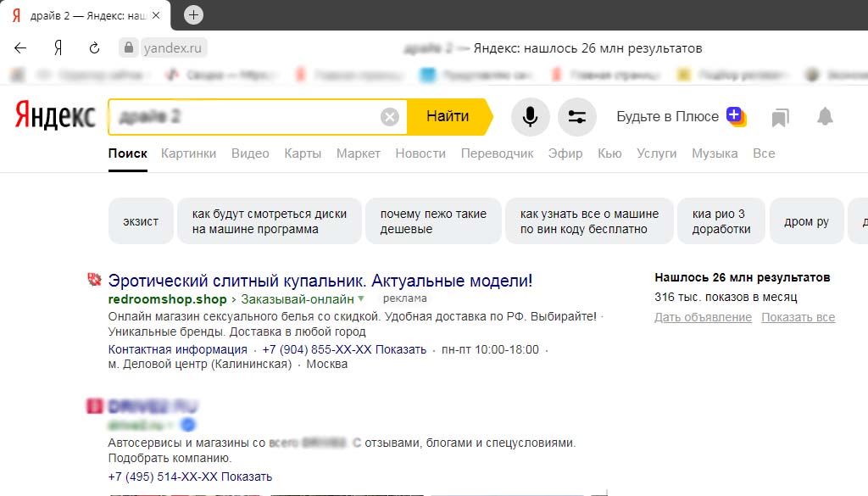This screenshot has width=868, height=496.
Task: Click suggestion about вин код бесплатно
Action: [x=589, y=221]
